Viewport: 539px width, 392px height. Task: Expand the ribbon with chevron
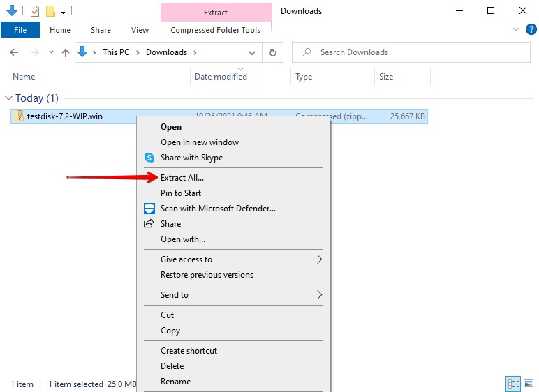click(516, 30)
